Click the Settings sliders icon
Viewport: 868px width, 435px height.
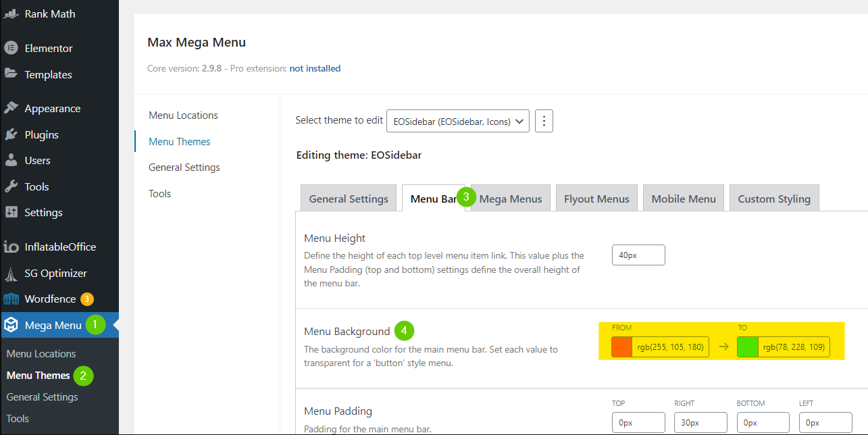pos(11,212)
